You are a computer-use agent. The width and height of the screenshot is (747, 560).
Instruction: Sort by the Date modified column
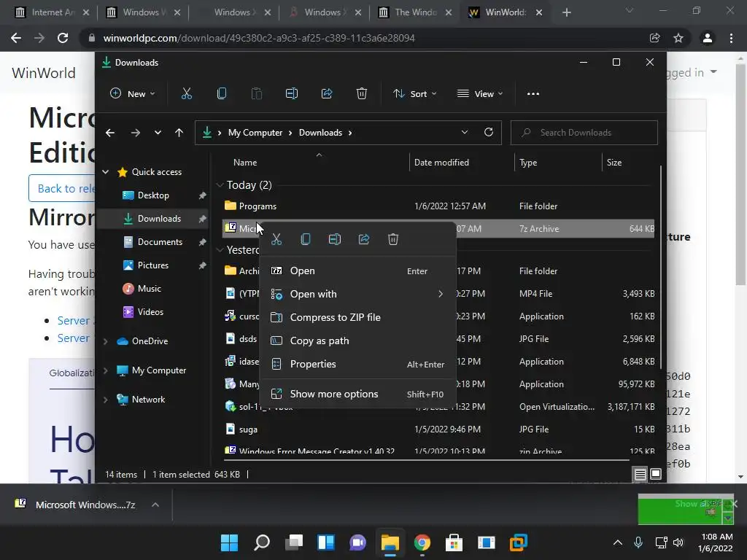click(441, 163)
